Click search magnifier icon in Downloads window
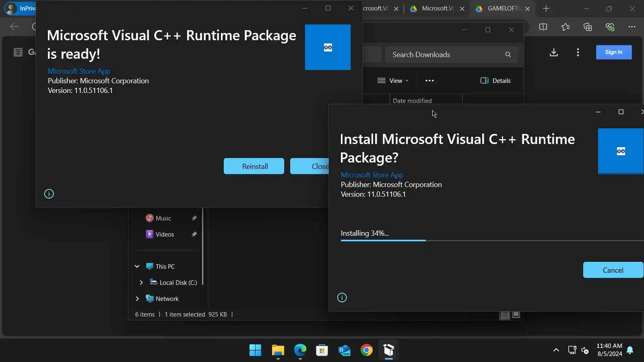This screenshot has height=362, width=644. pos(508,55)
